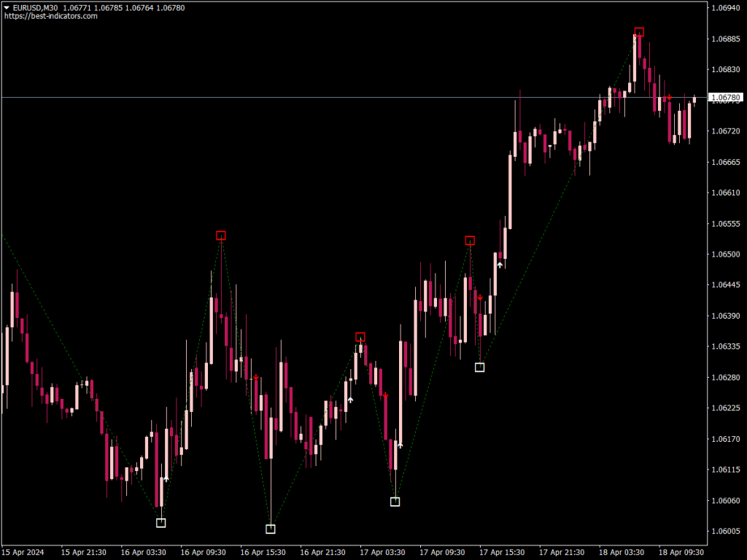
Task: Click the white buy arrow near 1.06240
Action: pyautogui.click(x=350, y=400)
